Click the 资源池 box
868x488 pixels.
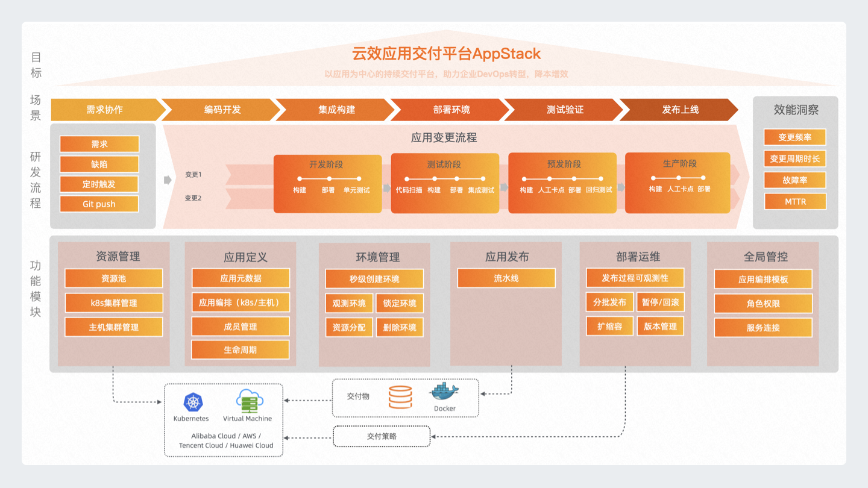pos(114,278)
